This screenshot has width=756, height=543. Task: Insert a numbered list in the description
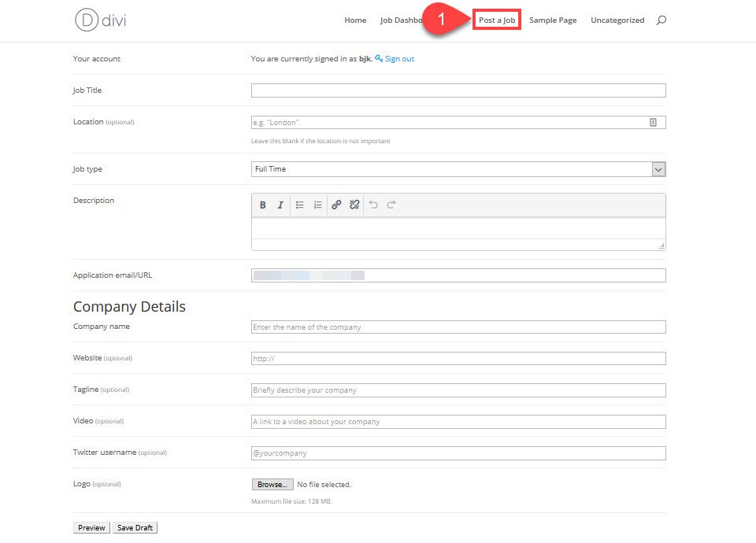pyautogui.click(x=317, y=205)
